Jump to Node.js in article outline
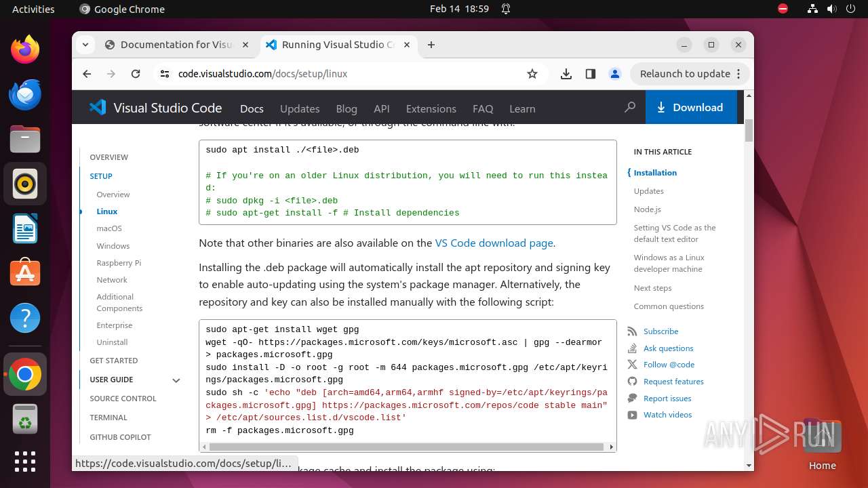This screenshot has height=488, width=868. click(x=647, y=209)
